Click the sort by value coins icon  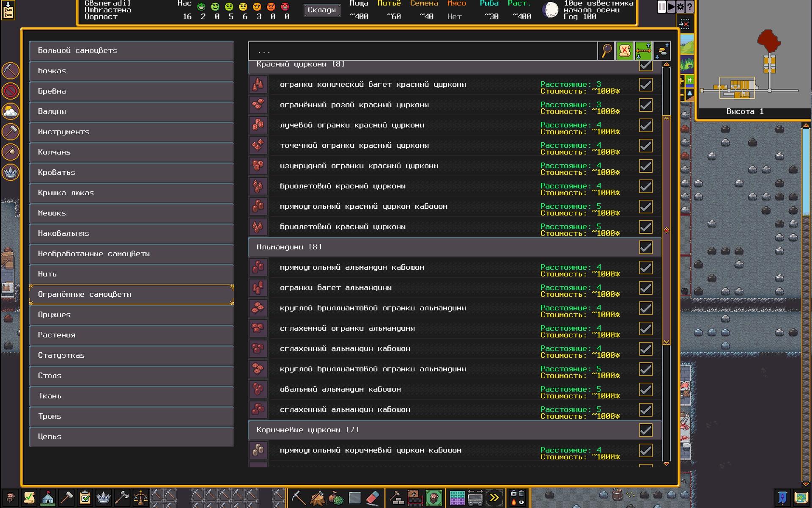[662, 51]
